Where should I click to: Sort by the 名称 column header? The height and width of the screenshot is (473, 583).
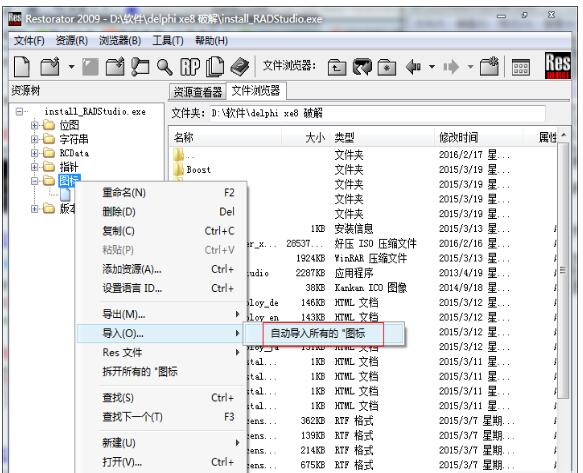[x=225, y=138]
